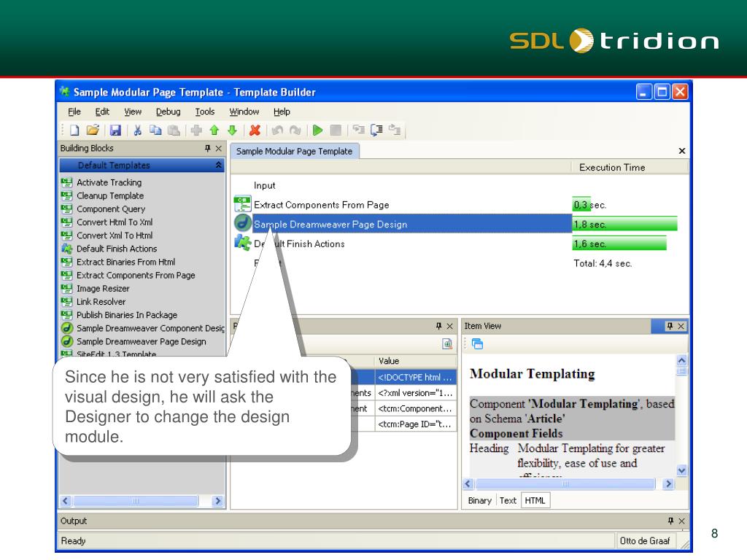Screen dimensions: 747x560
Task: Click the middle debug step icon in toolbar
Action: tap(376, 130)
